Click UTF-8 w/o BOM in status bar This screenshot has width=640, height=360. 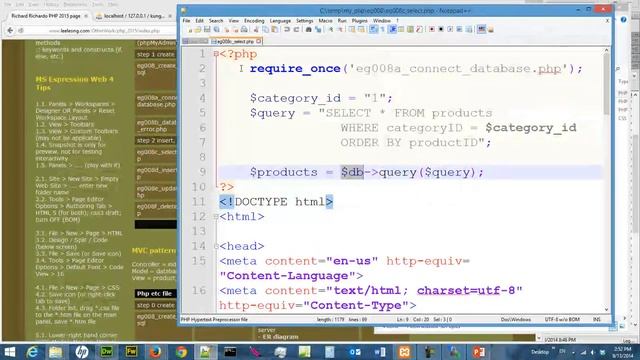tap(562, 319)
